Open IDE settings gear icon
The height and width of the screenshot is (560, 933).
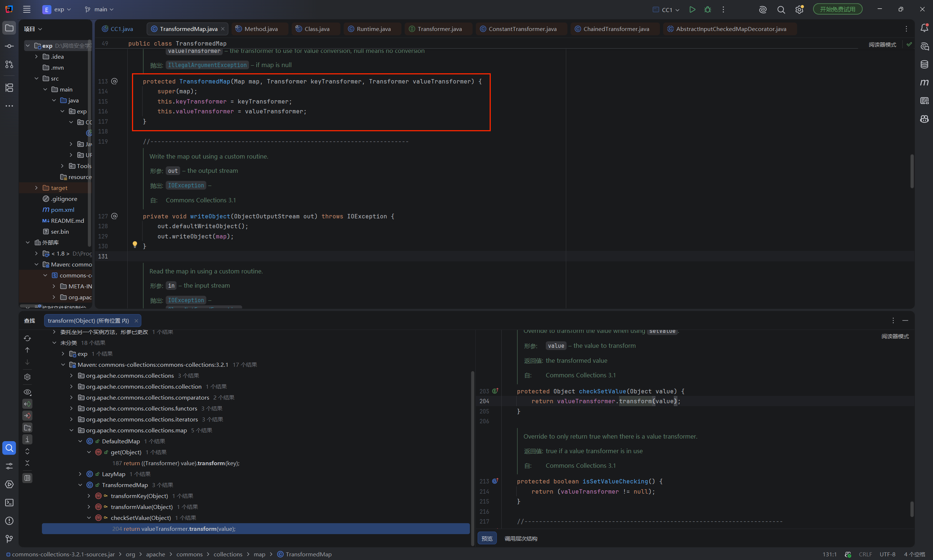click(x=799, y=10)
